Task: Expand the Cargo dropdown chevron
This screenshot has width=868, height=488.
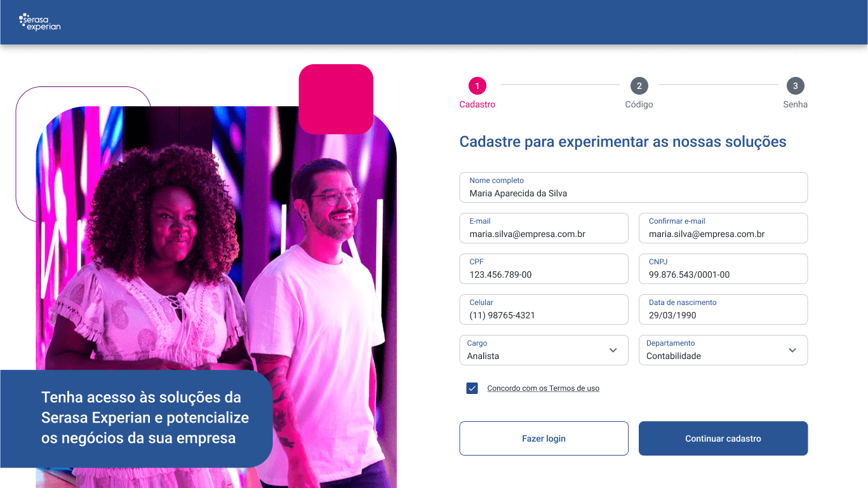Action: 613,350
